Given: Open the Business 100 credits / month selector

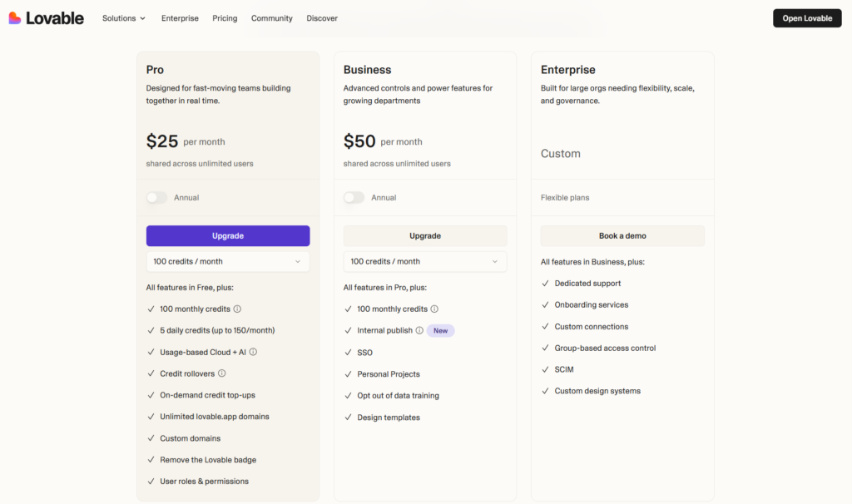Looking at the screenshot, I should (424, 261).
